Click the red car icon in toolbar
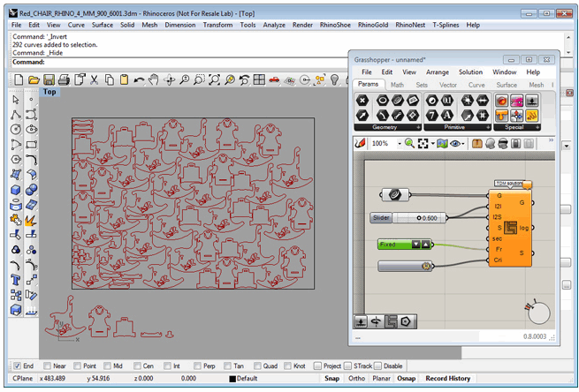 click(x=275, y=80)
